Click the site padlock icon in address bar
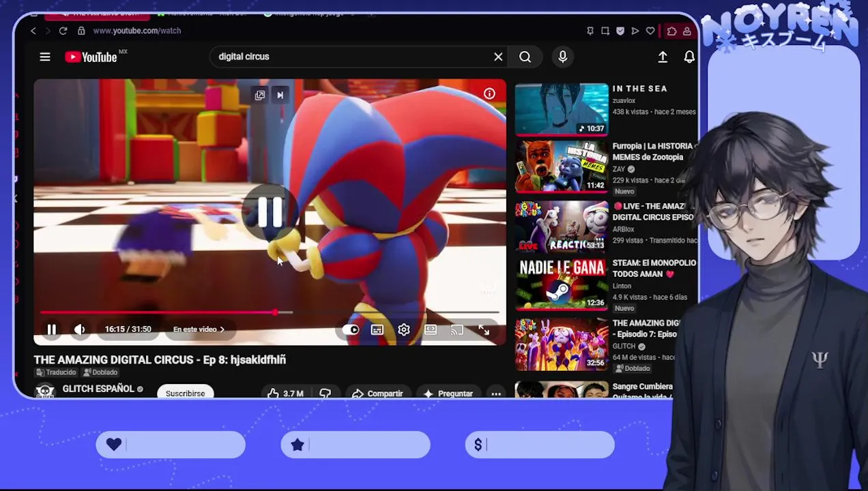 (81, 31)
